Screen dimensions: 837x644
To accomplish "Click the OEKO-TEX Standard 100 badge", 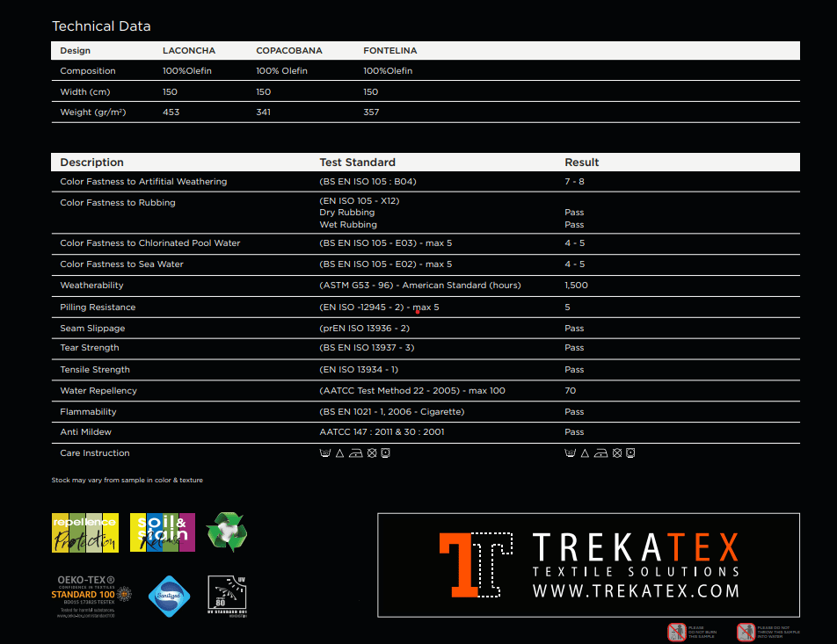I will [x=91, y=597].
